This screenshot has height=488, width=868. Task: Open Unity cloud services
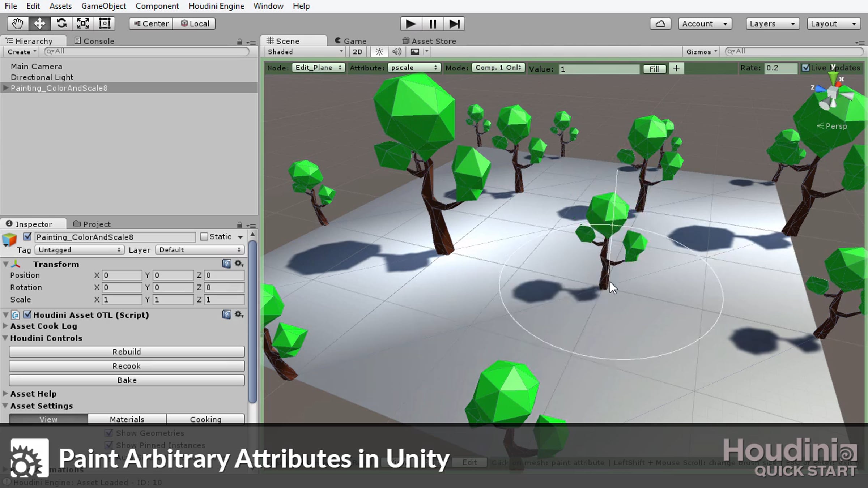pyautogui.click(x=660, y=24)
